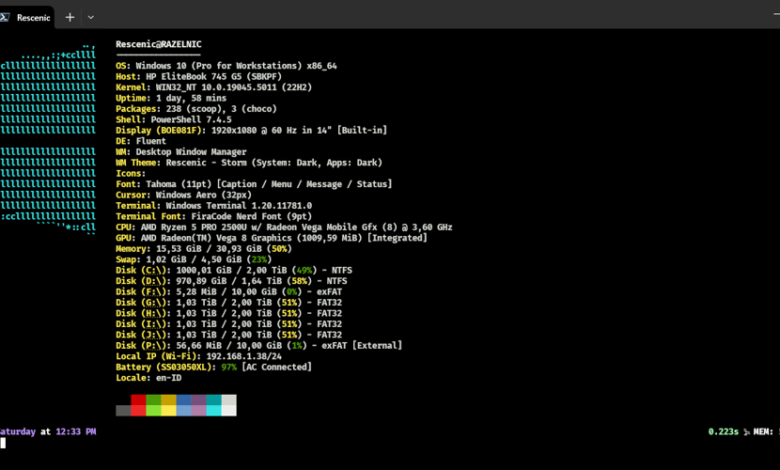Open a new tab with the plus button
Image resolution: width=780 pixels, height=470 pixels.
click(70, 17)
